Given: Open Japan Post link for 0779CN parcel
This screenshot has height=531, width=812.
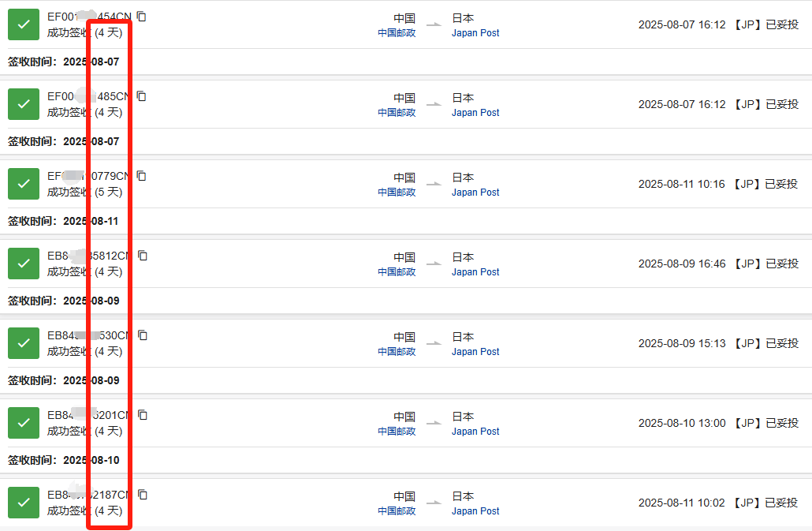Looking at the screenshot, I should coord(475,193).
